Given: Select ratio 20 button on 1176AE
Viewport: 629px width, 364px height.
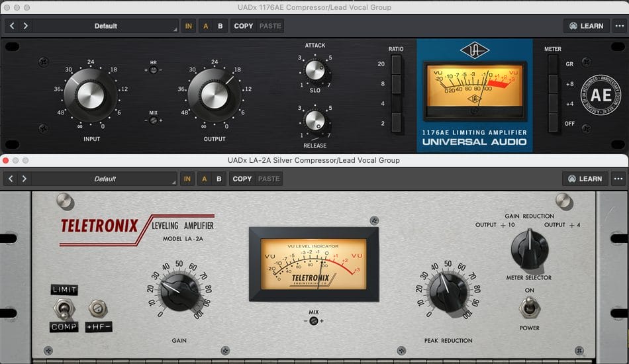Looking at the screenshot, I should 396,64.
